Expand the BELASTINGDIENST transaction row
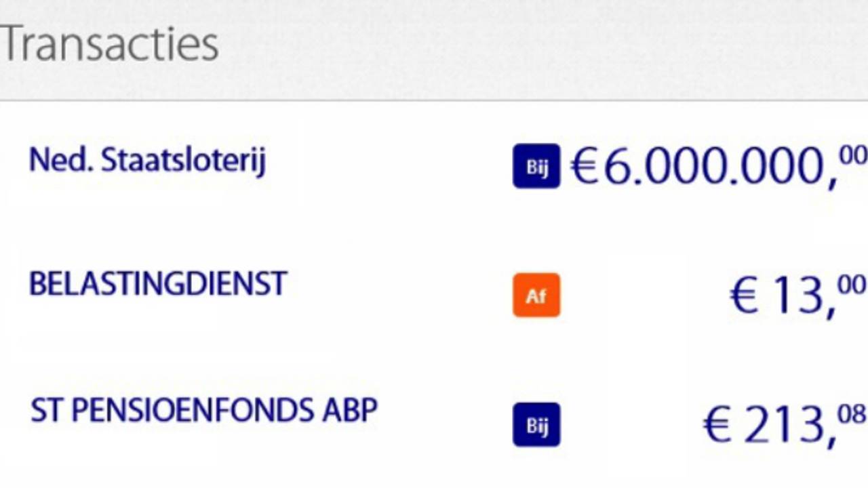 click(x=157, y=285)
